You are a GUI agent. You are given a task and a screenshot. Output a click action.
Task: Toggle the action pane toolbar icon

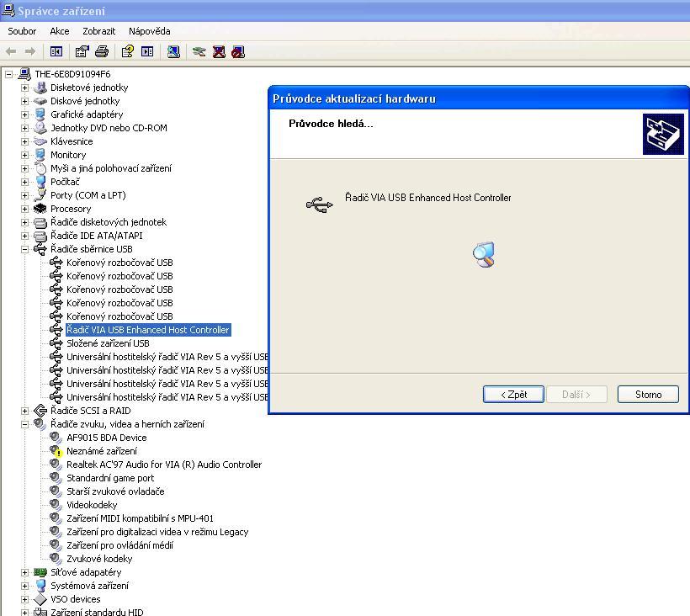pyautogui.click(x=147, y=52)
